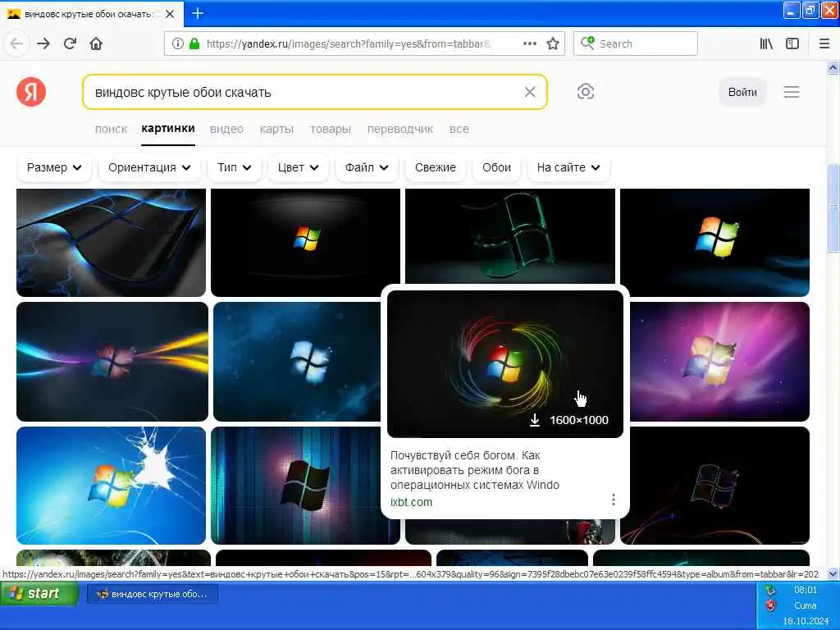The image size is (840, 630).
Task: Open the переводчик tab
Action: pyautogui.click(x=399, y=129)
